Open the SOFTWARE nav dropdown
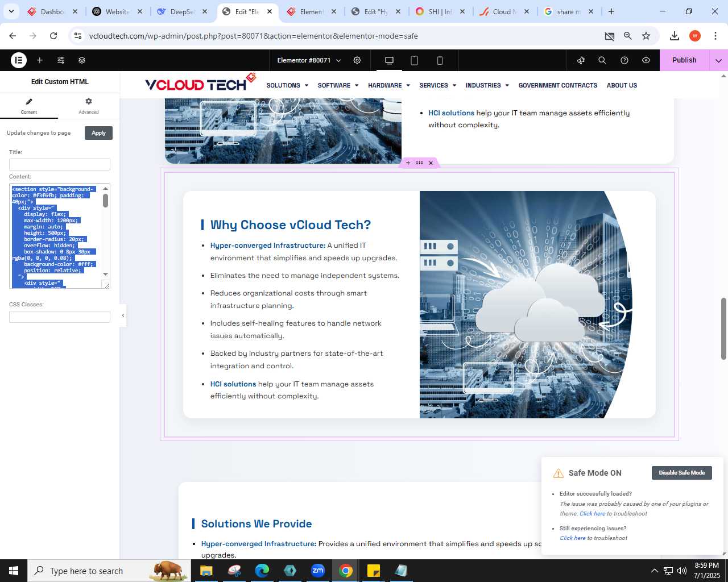The height and width of the screenshot is (582, 728). 338,85
